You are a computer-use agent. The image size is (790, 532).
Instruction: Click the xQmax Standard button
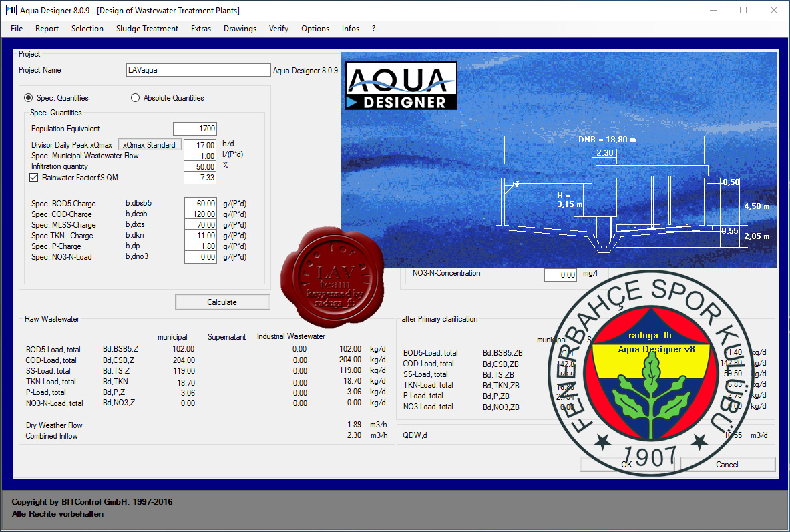coord(149,145)
